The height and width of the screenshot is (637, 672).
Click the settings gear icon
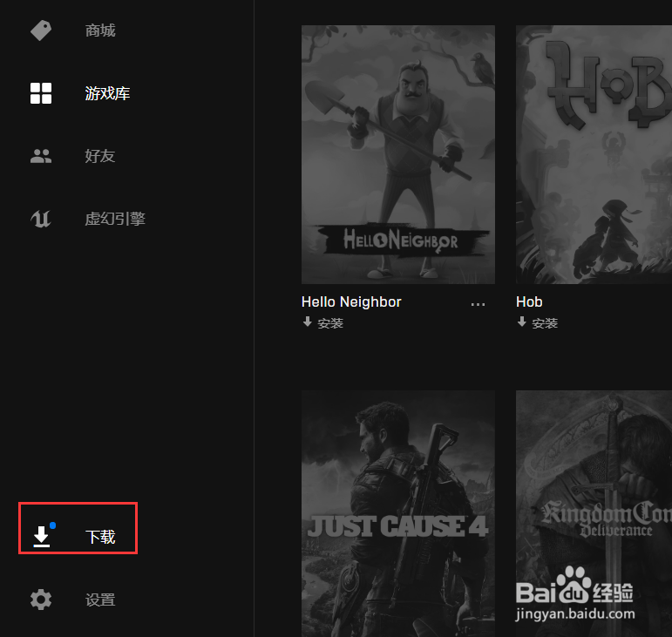click(x=41, y=600)
